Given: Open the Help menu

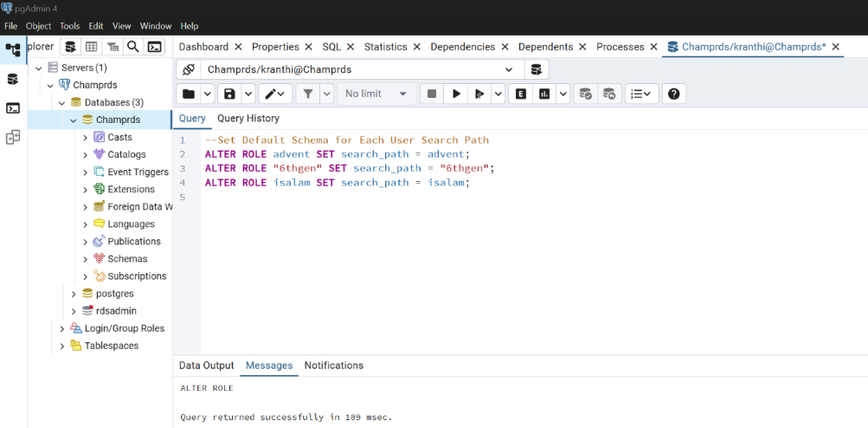Looking at the screenshot, I should click(x=190, y=26).
